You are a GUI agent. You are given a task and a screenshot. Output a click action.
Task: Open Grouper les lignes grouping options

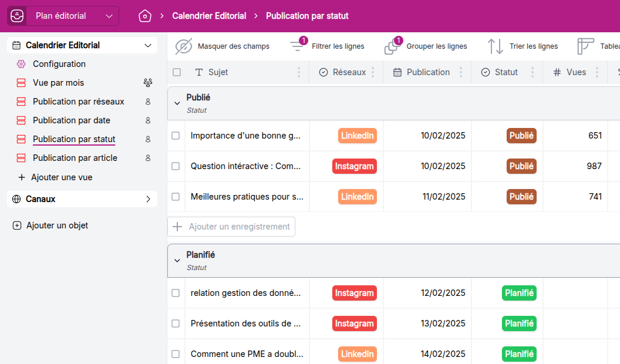(x=391, y=46)
